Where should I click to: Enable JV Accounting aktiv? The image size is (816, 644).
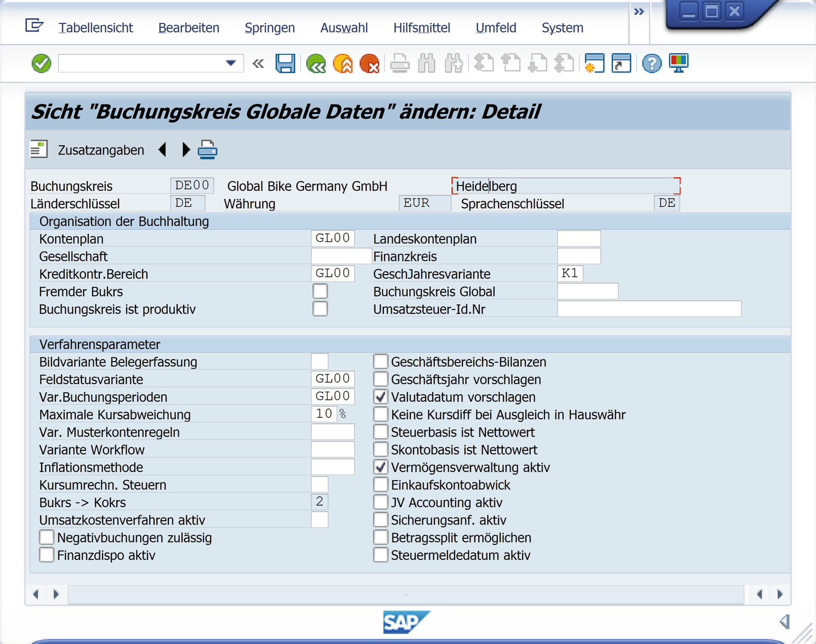tap(381, 502)
